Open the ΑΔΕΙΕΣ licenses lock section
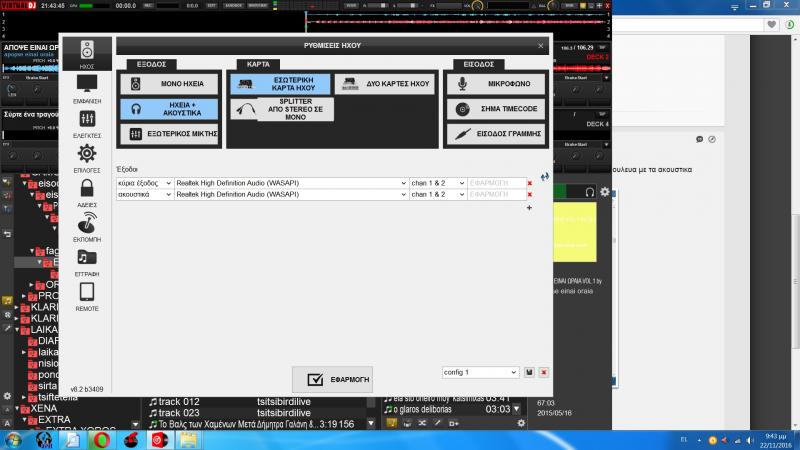 (87, 192)
